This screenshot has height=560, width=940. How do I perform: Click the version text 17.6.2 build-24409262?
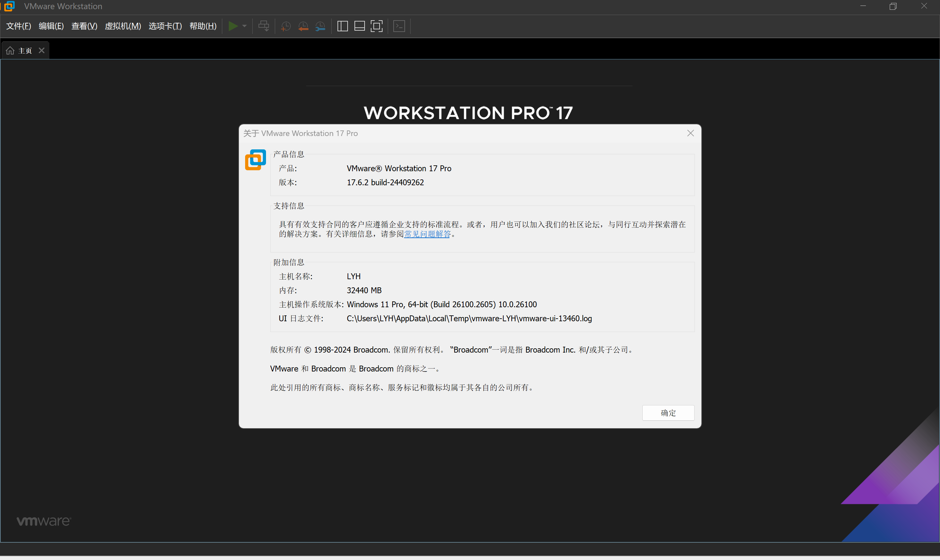click(385, 182)
